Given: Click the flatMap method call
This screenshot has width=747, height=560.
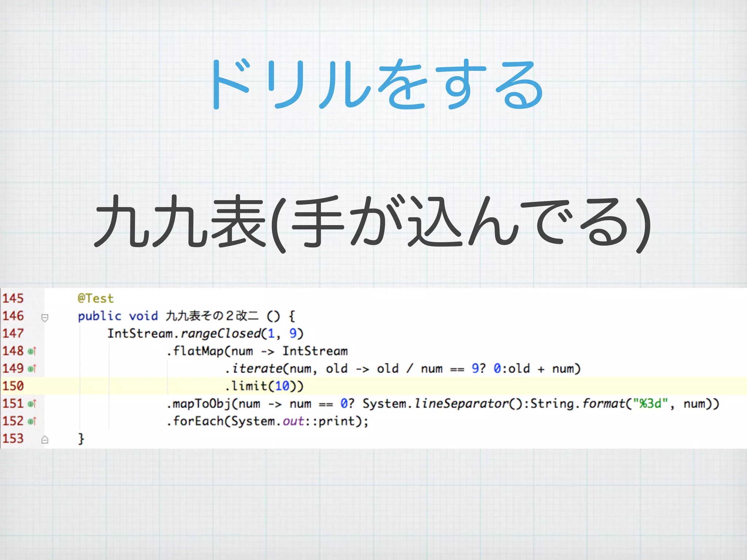Looking at the screenshot, I should (198, 351).
